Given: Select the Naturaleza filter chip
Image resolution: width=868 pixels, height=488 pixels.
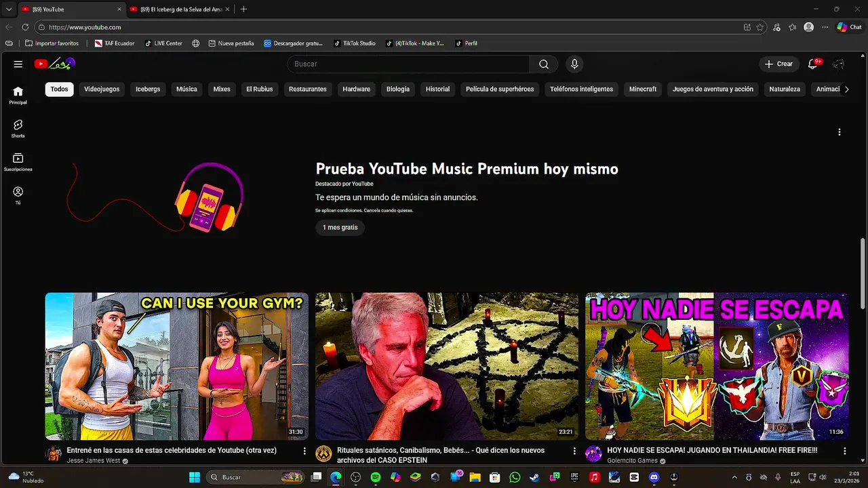Looking at the screenshot, I should coord(785,89).
